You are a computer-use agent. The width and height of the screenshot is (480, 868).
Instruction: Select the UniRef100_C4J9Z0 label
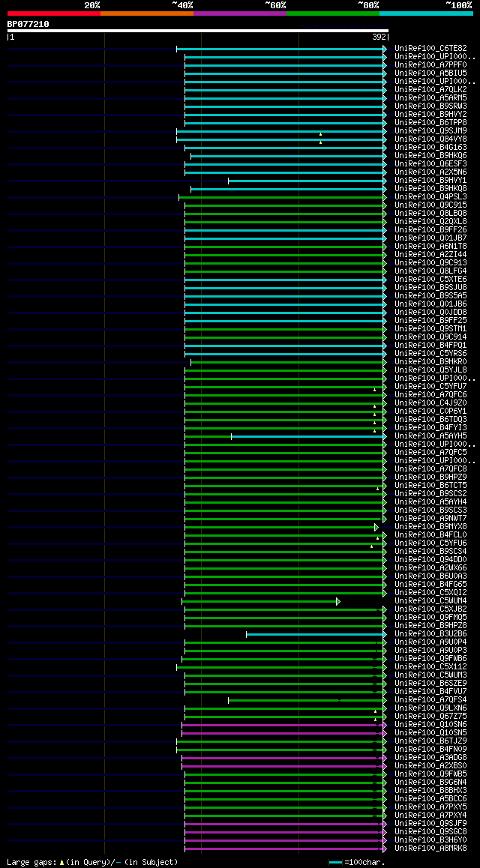(430, 403)
